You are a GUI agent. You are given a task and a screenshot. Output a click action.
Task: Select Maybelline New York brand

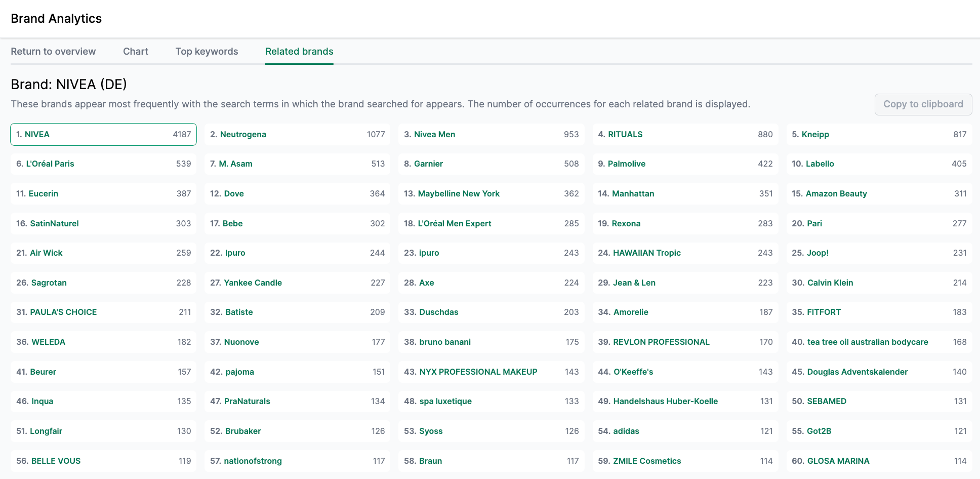[x=459, y=193]
